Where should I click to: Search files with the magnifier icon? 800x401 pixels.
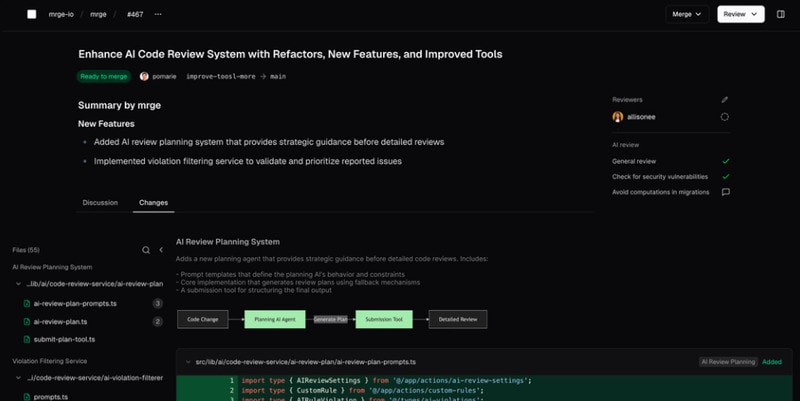tap(146, 250)
